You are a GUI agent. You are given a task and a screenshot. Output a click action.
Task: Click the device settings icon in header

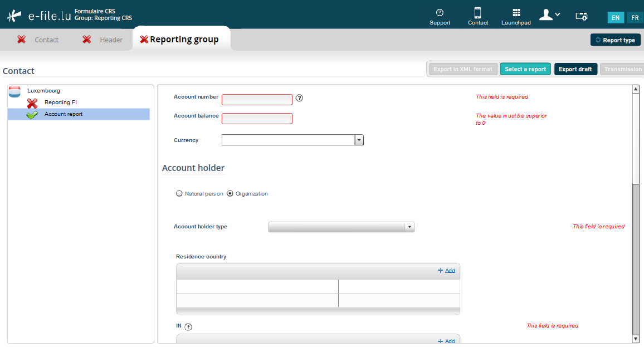(581, 16)
